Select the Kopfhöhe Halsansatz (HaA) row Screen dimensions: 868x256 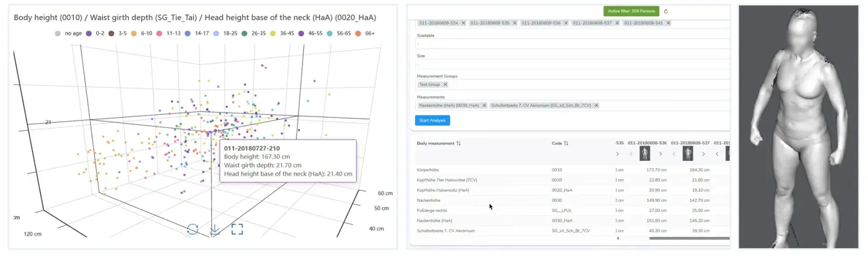(x=443, y=190)
